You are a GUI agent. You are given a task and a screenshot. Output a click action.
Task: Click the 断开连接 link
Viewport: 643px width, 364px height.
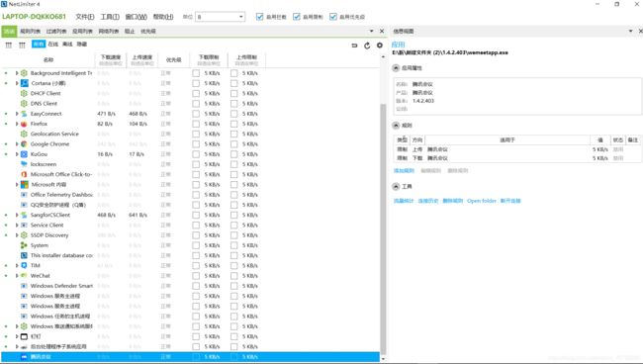510,201
